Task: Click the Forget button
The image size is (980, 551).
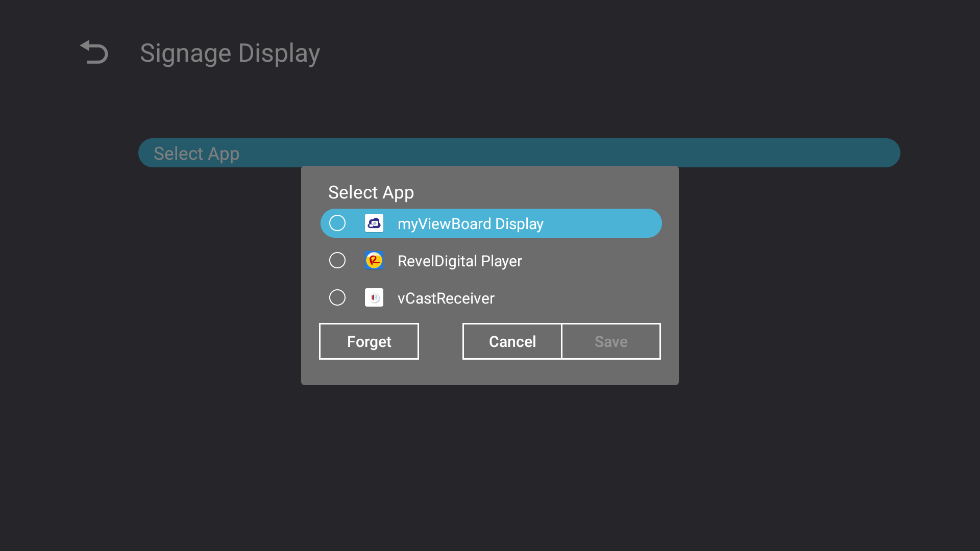Action: [x=369, y=341]
